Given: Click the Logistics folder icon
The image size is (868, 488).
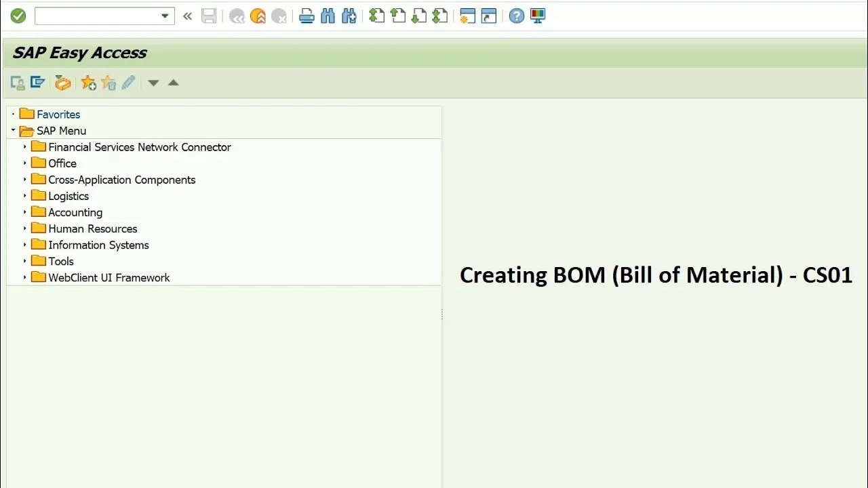Looking at the screenshot, I should coord(39,195).
